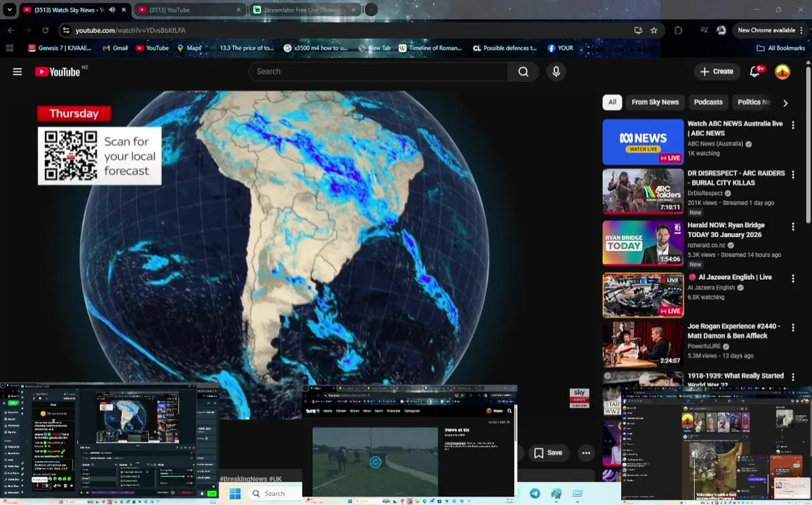Select the Politics News filter chip
The width and height of the screenshot is (812, 505).
[x=754, y=102]
